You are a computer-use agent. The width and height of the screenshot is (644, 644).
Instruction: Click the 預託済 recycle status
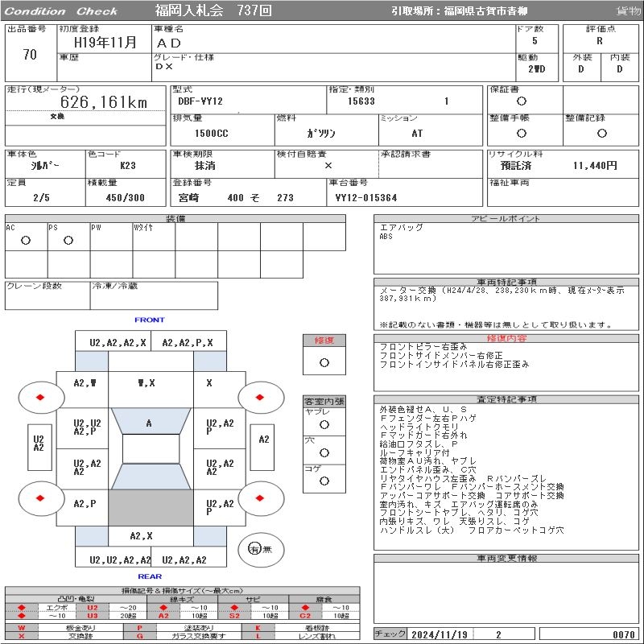point(515,166)
